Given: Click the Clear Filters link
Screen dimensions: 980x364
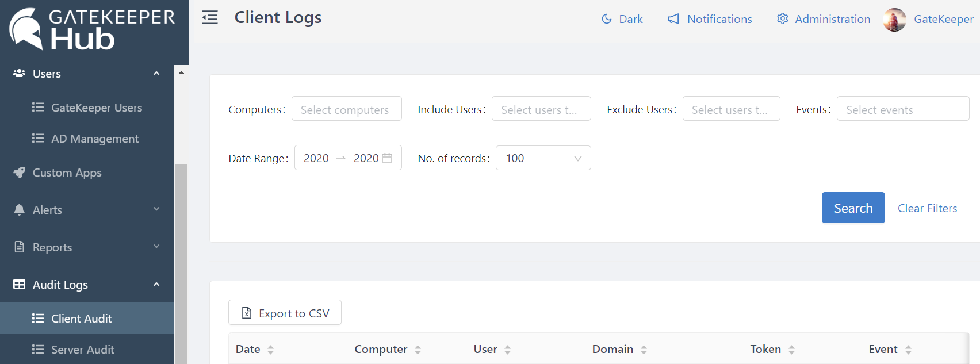Looking at the screenshot, I should (x=927, y=208).
